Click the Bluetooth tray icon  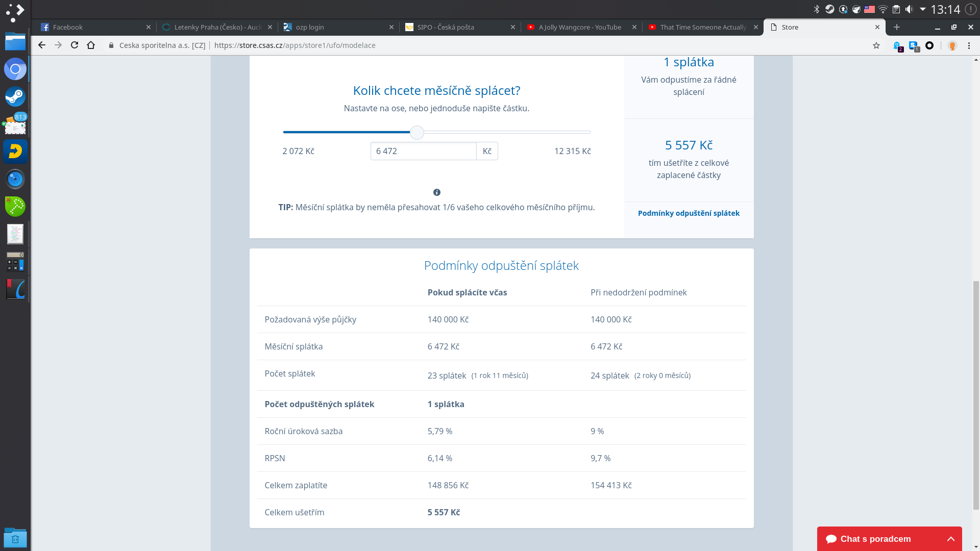click(x=817, y=9)
